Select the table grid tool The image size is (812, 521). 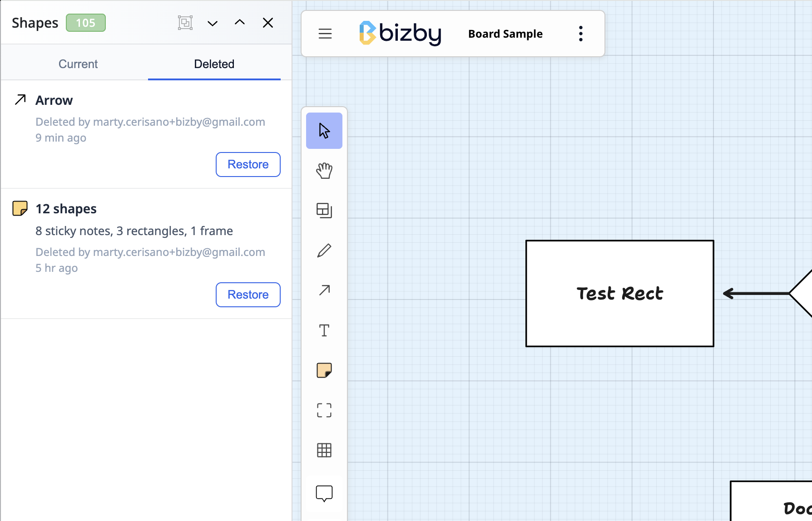pos(324,450)
